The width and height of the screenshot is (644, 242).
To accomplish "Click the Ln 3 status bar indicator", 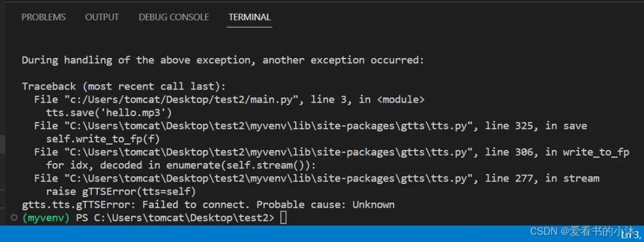I will pos(631,235).
